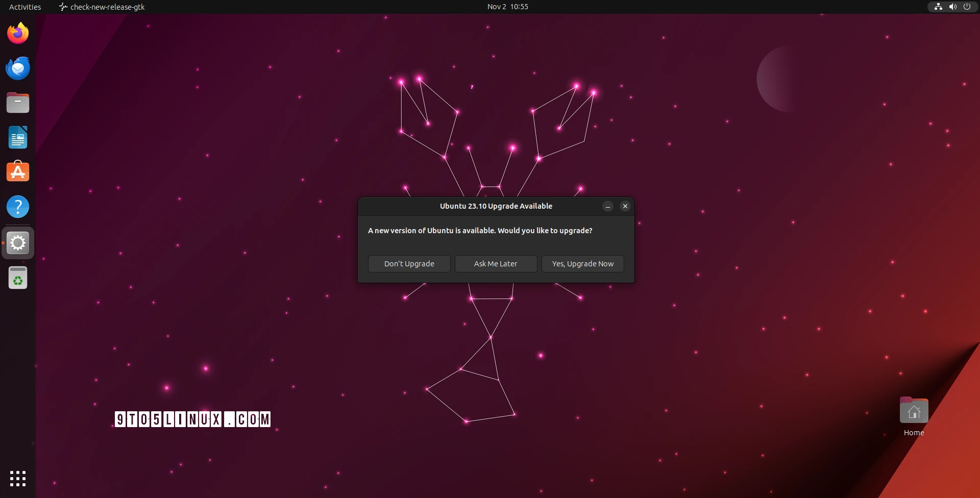Click the volume speaker tray icon
Screen dimensions: 980x498
[952, 7]
